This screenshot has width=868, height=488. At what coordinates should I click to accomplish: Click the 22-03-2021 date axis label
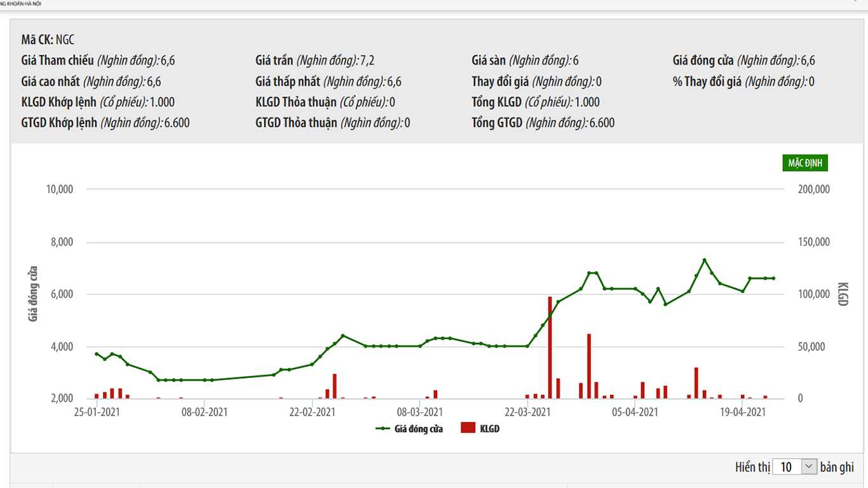tap(527, 412)
